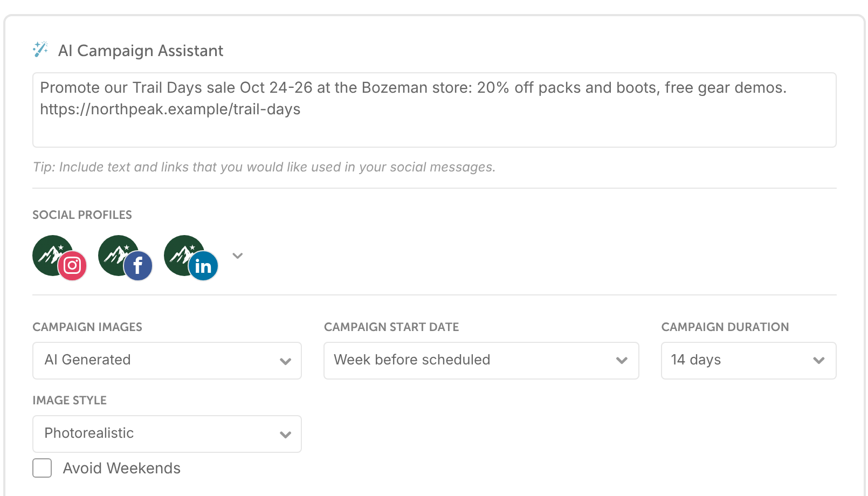Click the northpeak.example/trail-days URL text
This screenshot has height=496, width=868.
[170, 109]
